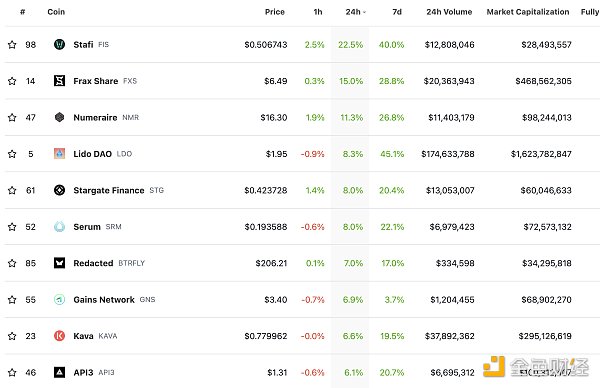Open the Gains Network coin page
The width and height of the screenshot is (600, 388).
pyautogui.click(x=104, y=300)
